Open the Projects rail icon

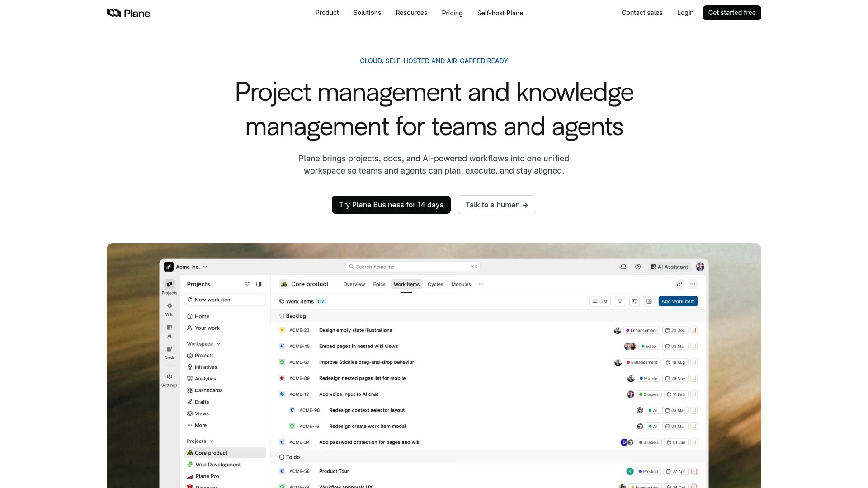click(170, 284)
